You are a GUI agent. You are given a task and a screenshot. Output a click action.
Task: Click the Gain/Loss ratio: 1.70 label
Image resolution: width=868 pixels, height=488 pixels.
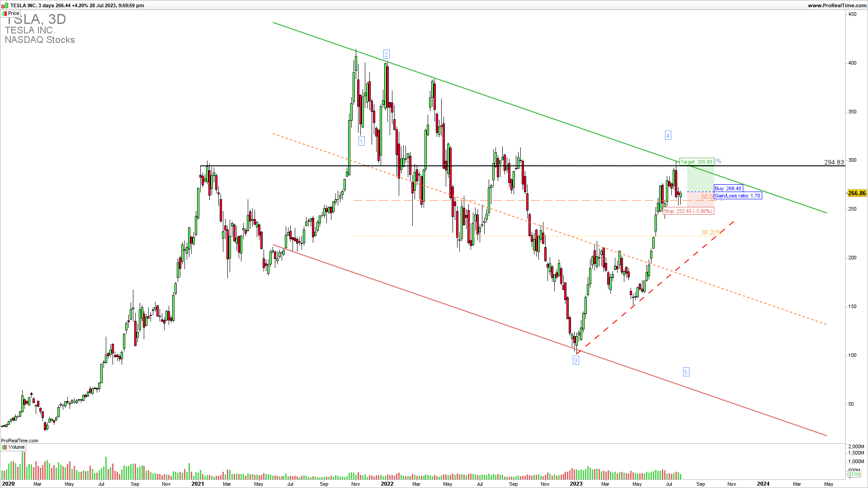point(737,196)
